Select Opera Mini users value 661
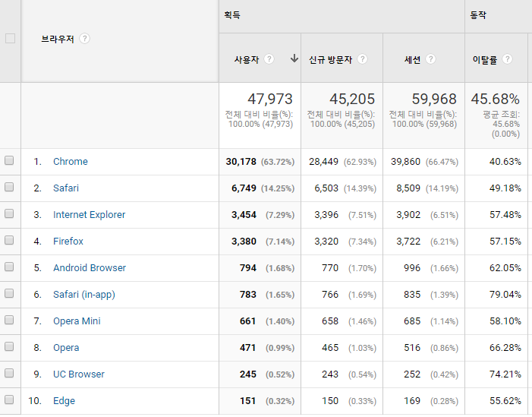532x417 pixels. pyautogui.click(x=248, y=321)
